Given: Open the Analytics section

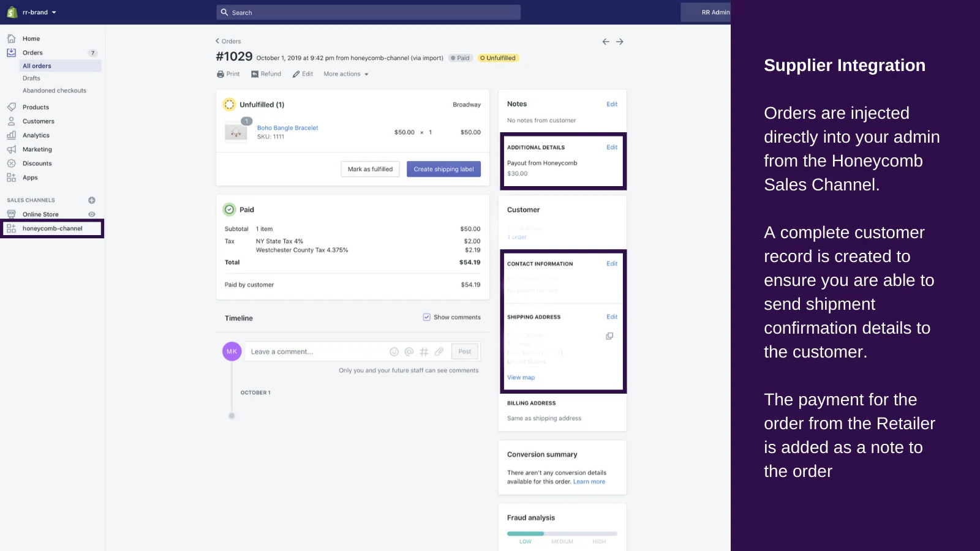Looking at the screenshot, I should click(x=36, y=135).
